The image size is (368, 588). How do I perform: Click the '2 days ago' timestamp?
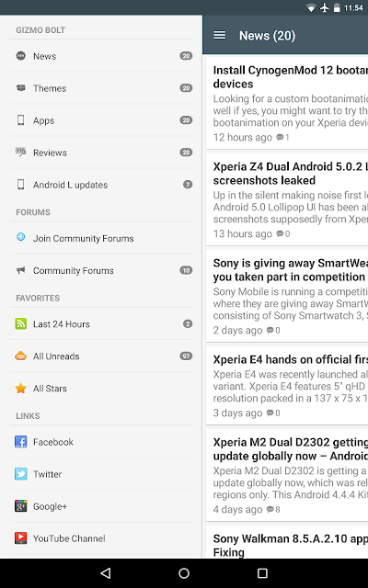237,331
